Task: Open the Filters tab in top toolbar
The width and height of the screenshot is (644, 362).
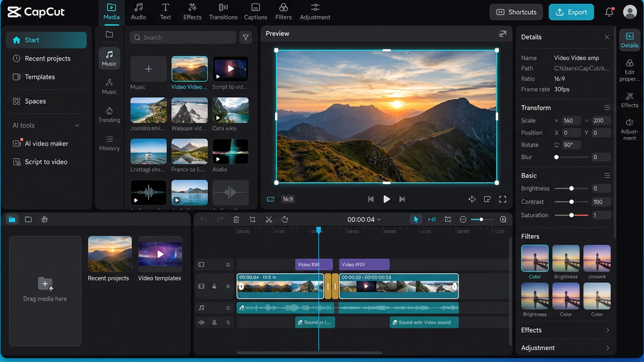Action: click(283, 12)
